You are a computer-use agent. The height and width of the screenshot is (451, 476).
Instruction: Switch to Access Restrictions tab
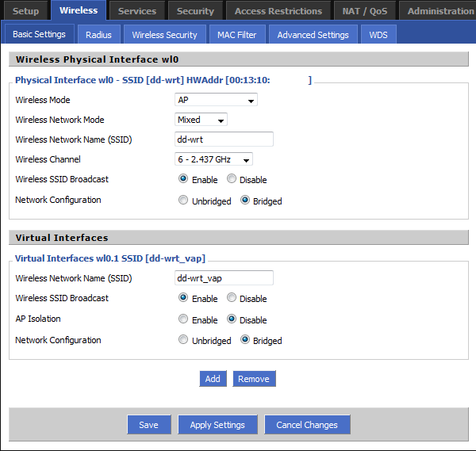point(278,11)
